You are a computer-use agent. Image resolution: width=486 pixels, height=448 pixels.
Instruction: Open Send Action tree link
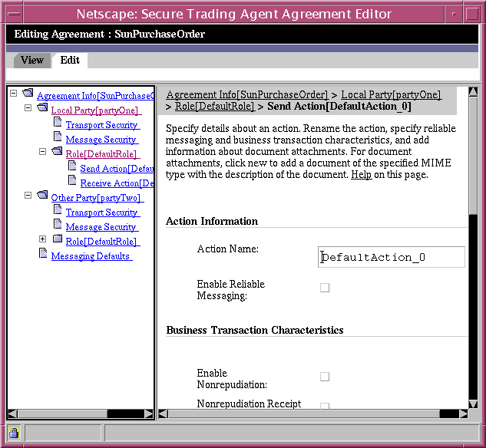117,169
